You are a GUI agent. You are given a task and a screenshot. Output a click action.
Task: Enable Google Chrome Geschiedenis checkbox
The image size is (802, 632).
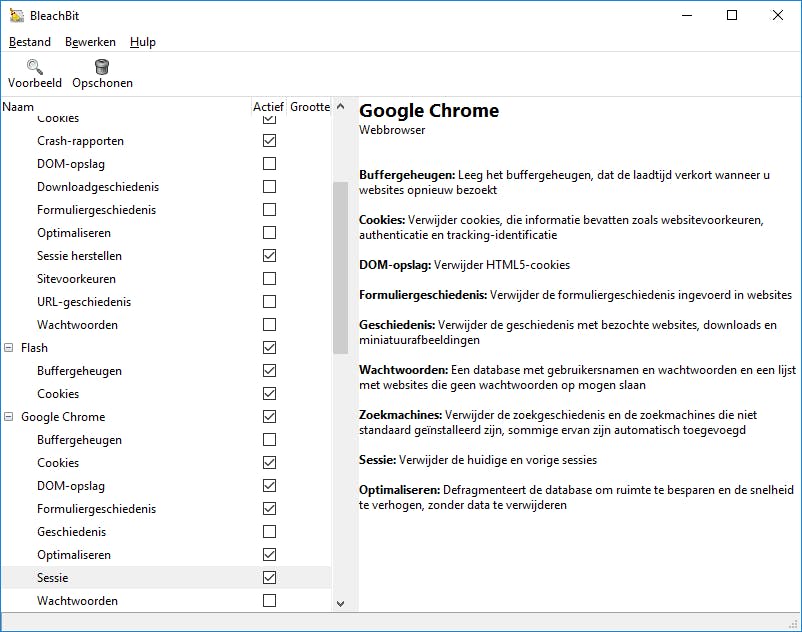(270, 532)
